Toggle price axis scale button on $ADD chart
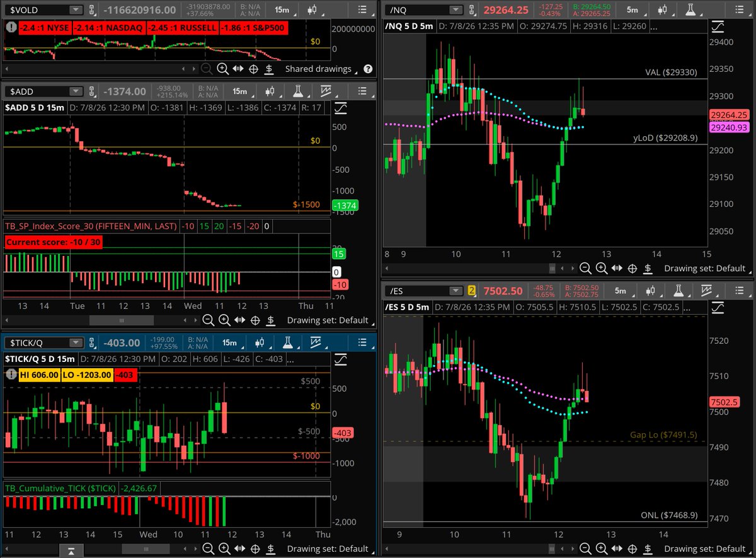756x558 pixels. pyautogui.click(x=340, y=108)
